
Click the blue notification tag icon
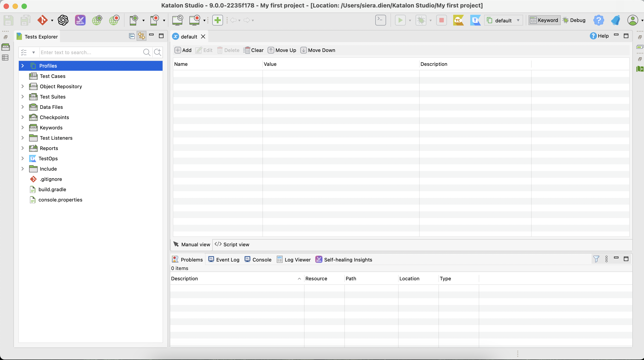616,20
